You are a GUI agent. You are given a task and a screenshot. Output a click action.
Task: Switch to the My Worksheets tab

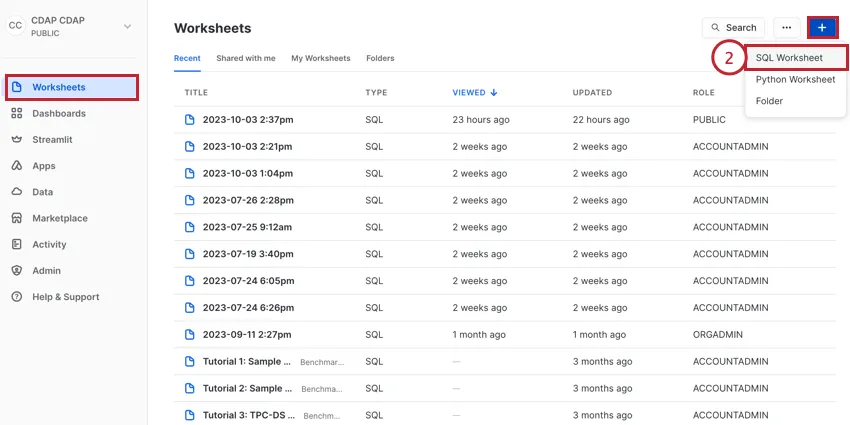320,59
